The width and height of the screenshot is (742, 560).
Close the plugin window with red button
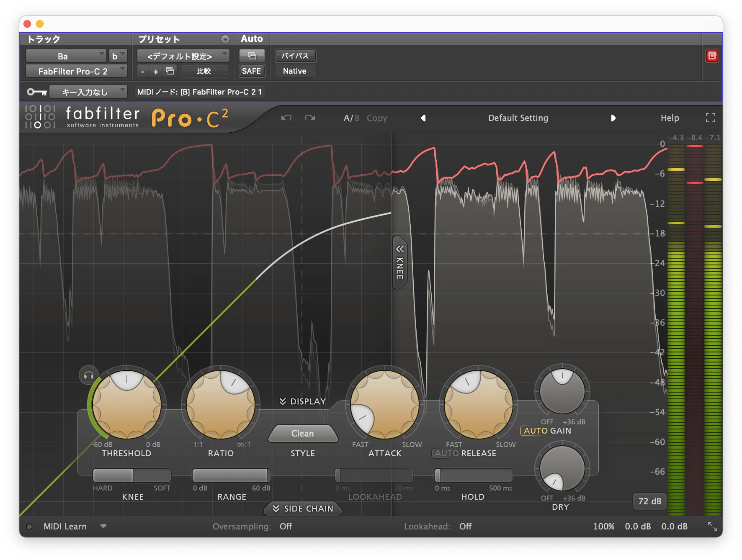pos(28,24)
